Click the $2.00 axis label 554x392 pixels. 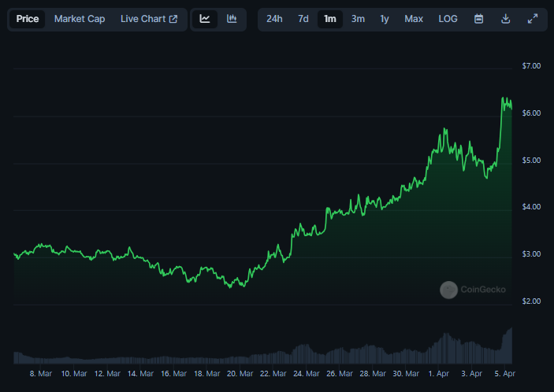pos(531,301)
